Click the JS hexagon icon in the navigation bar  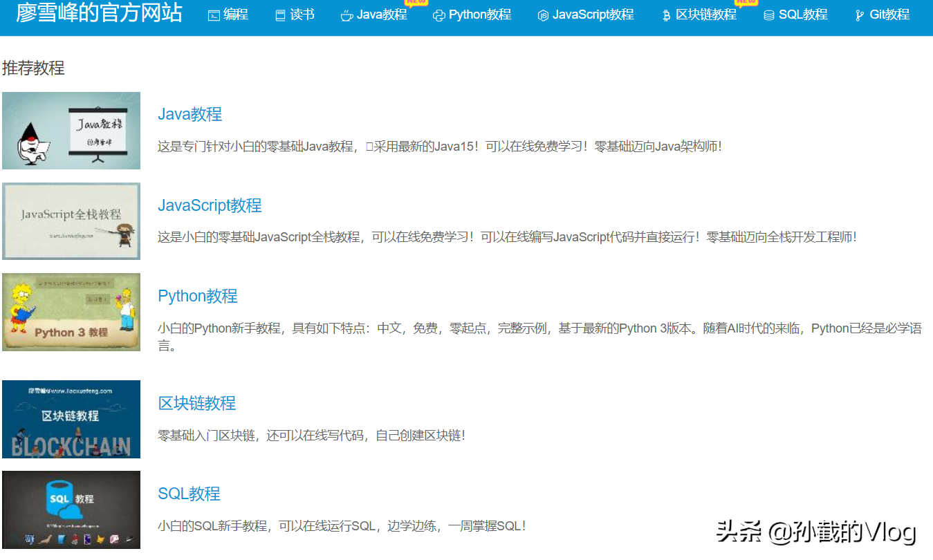coord(543,15)
